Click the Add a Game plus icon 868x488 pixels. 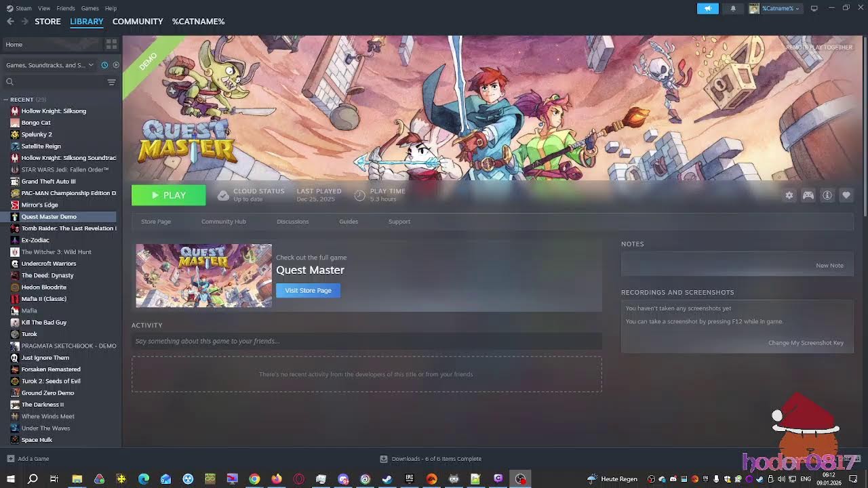(x=10, y=459)
